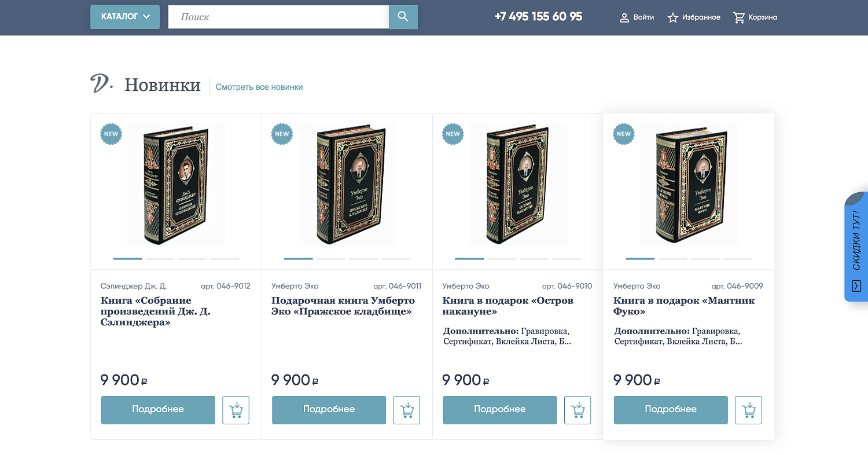Open «Смотреть все новинки» link
Screen dimensions: 868x455
[x=259, y=87]
